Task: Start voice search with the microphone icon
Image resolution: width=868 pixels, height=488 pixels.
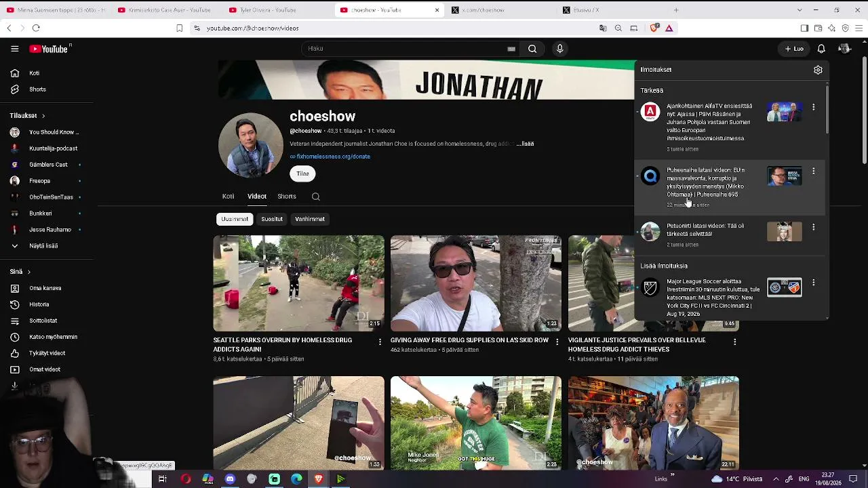Action: point(559,49)
